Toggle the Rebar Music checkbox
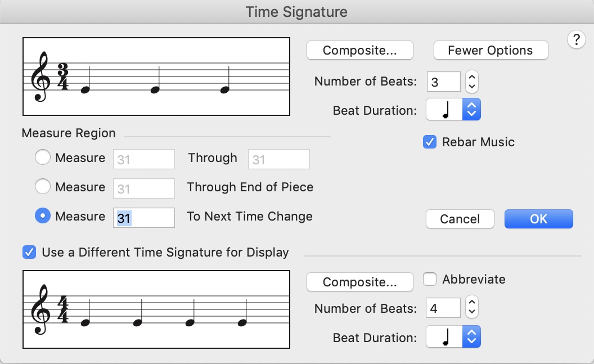 430,142
